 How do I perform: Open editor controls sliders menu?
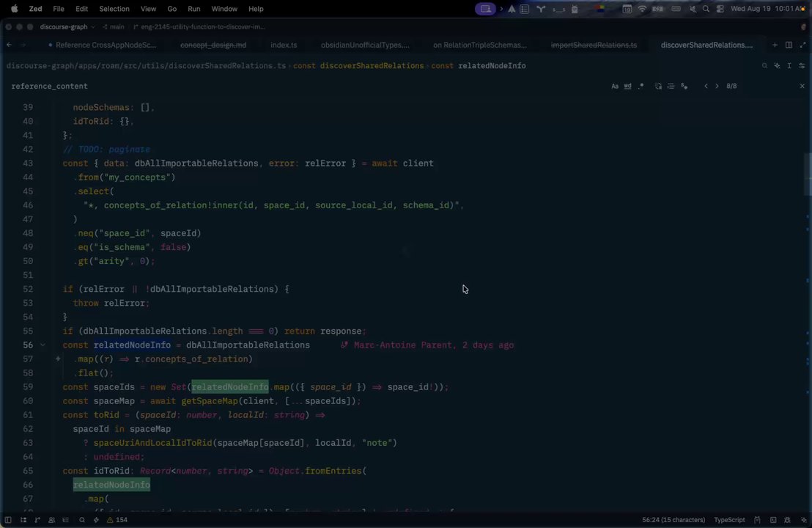point(802,66)
